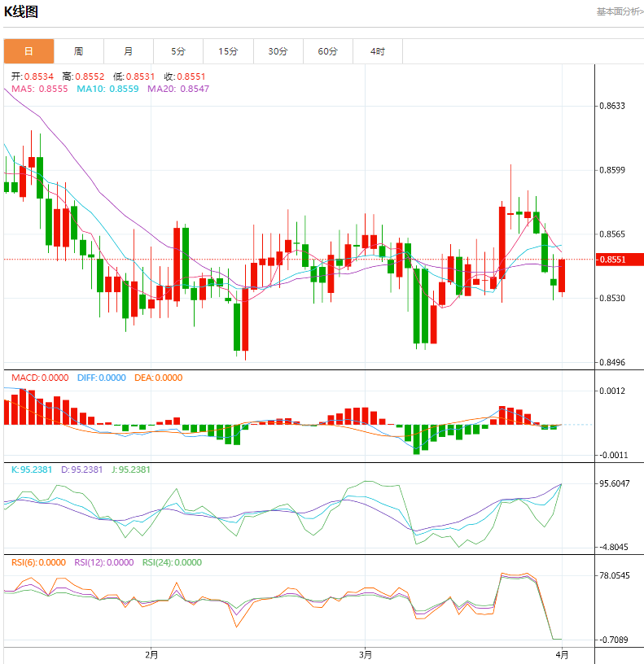Click the RSI(24):0.0000 label

(x=172, y=562)
